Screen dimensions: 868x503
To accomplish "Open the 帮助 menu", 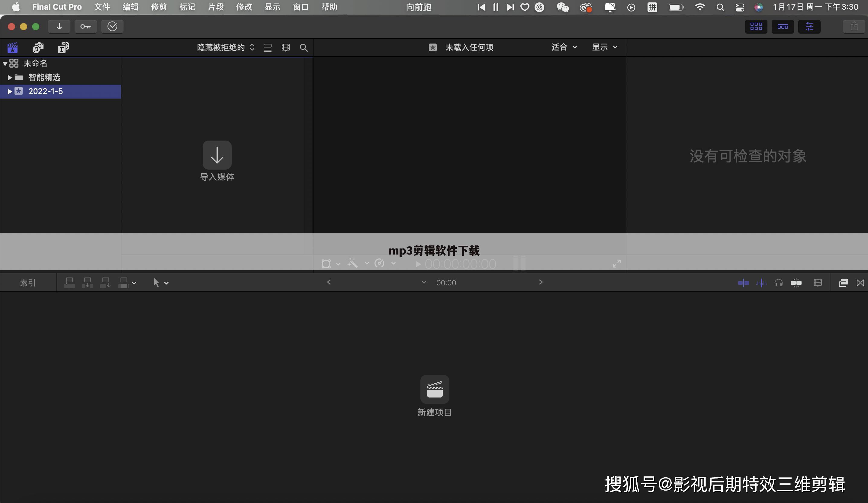I will pos(329,7).
